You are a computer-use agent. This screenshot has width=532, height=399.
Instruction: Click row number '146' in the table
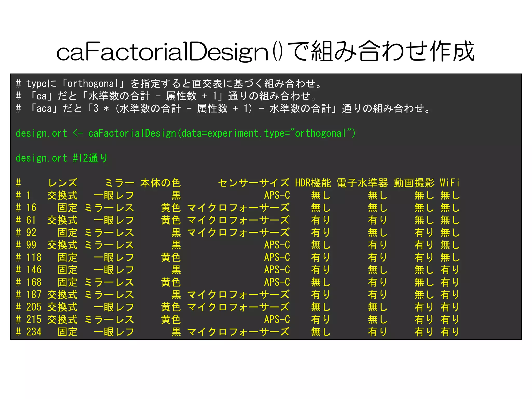[34, 270]
